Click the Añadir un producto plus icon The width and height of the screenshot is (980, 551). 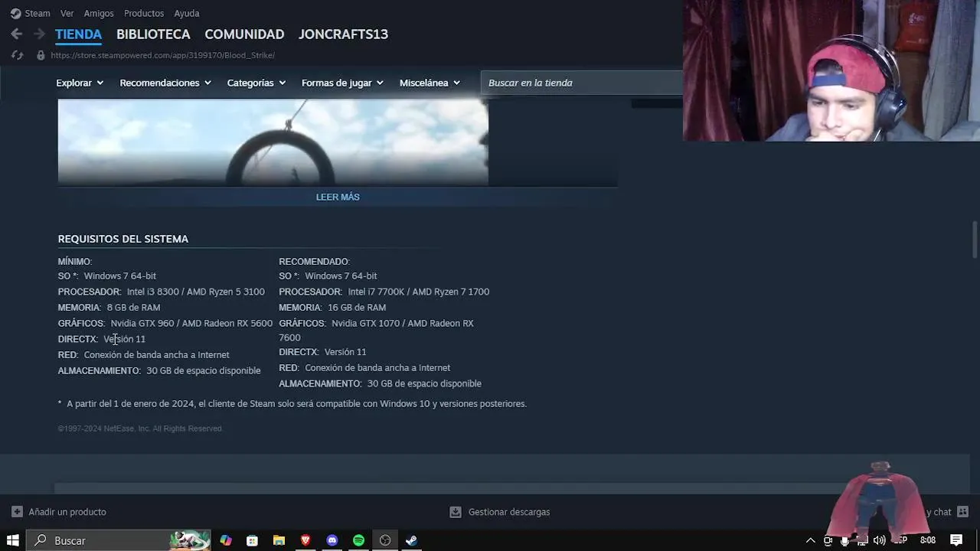point(17,512)
